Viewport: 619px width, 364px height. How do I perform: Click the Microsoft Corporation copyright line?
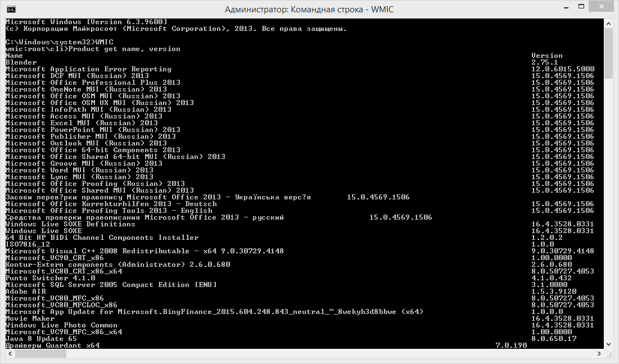pyautogui.click(x=175, y=29)
